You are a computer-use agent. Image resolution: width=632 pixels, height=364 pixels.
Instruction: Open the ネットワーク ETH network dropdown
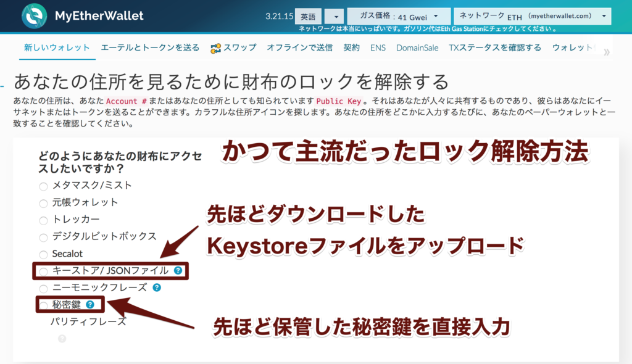click(533, 16)
